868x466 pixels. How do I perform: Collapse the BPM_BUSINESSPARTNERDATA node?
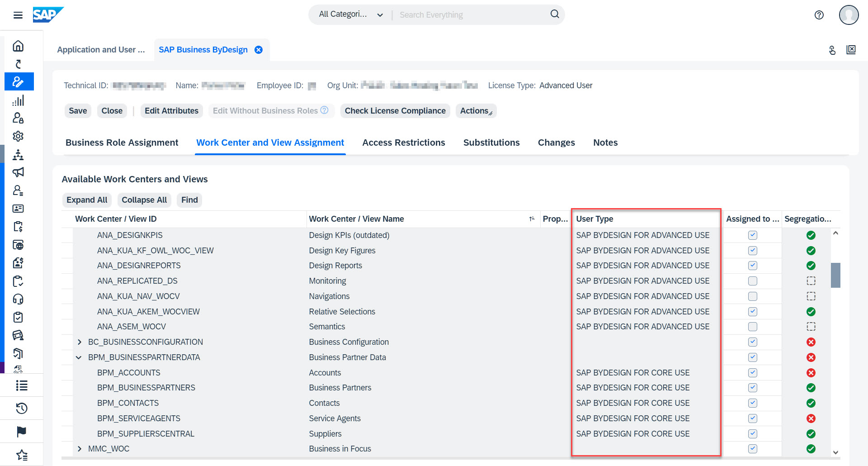[79, 357]
